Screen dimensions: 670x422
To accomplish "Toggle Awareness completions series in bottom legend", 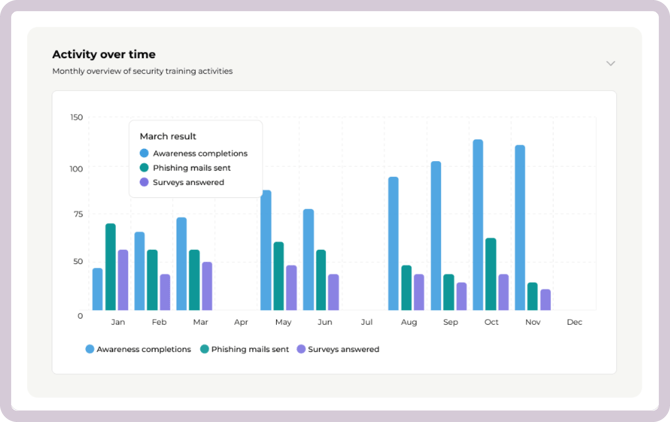I will [144, 349].
